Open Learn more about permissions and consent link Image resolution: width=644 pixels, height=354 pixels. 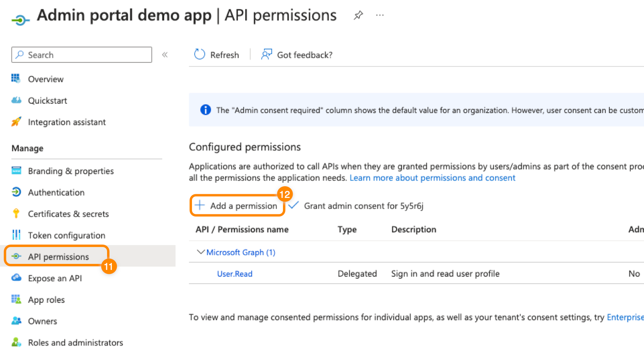point(432,178)
